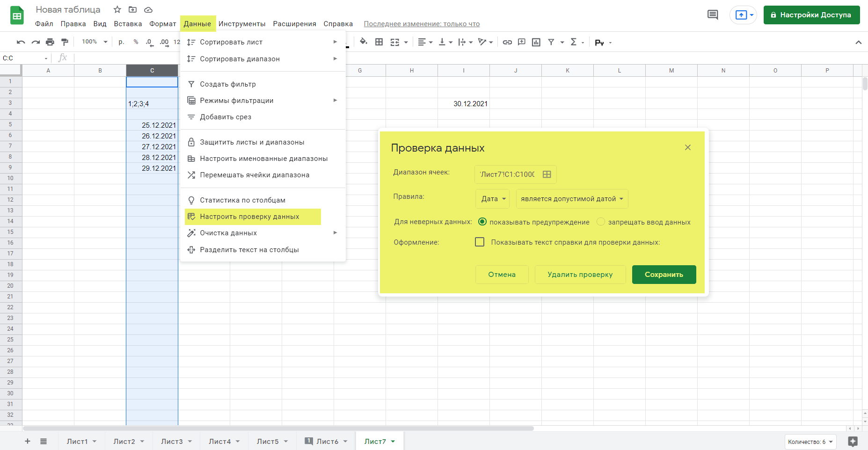
Task: Choose 'Настроить проверку данных' menu item
Action: click(x=253, y=217)
